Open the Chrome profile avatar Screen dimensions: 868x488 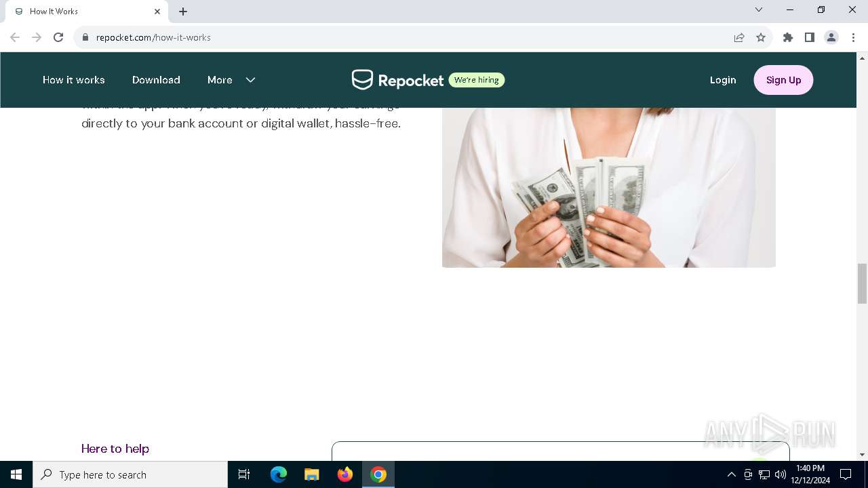click(831, 37)
